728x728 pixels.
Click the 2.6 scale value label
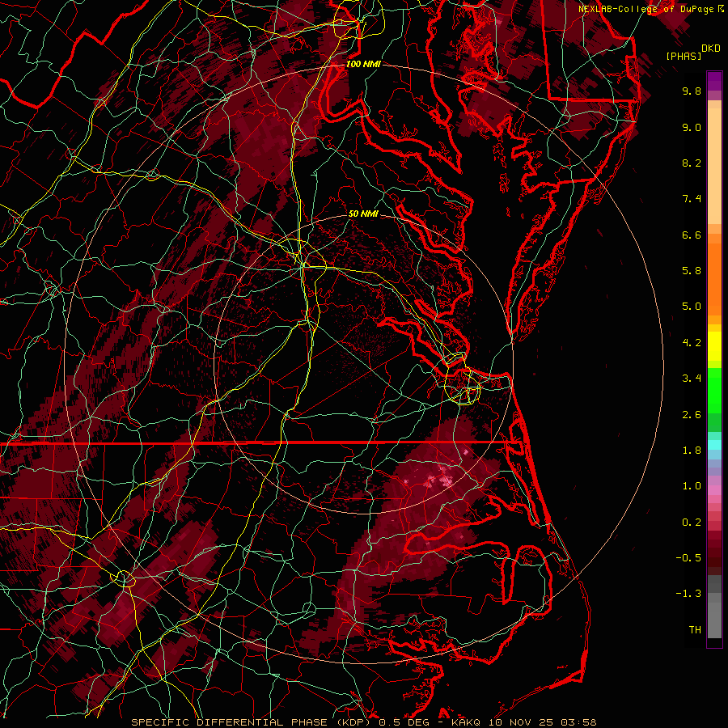[692, 415]
